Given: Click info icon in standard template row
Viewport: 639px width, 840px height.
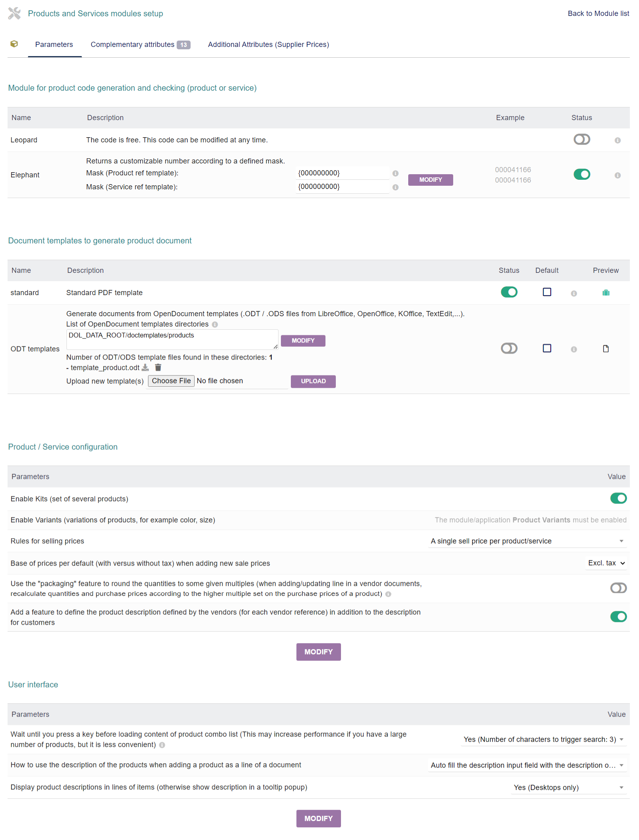Looking at the screenshot, I should tap(573, 294).
